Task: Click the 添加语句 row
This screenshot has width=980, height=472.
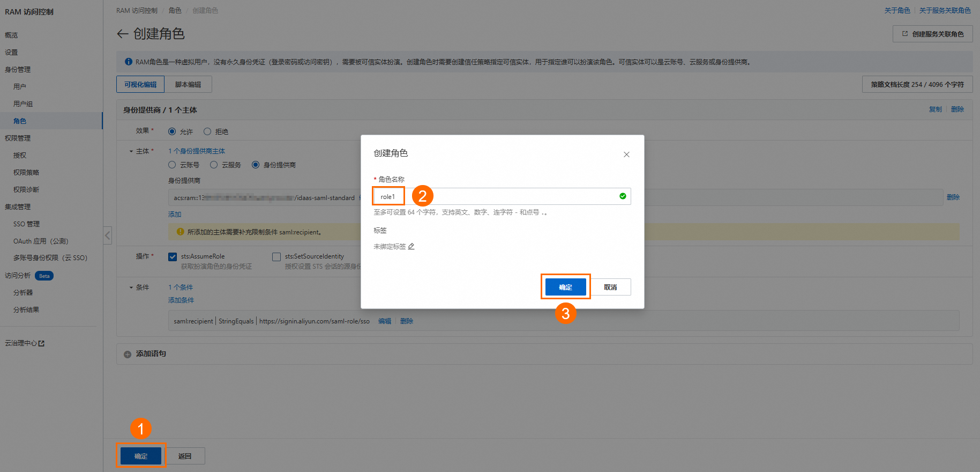Action: click(544, 354)
